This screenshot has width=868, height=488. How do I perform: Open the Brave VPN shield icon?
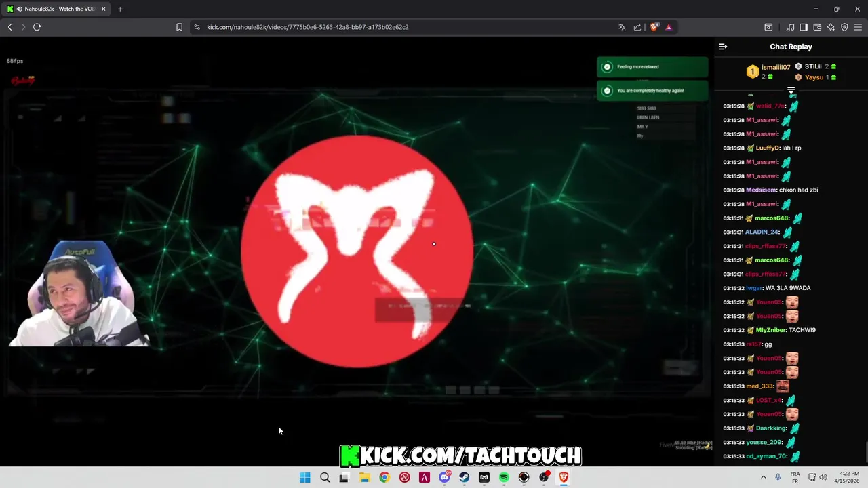click(x=844, y=27)
